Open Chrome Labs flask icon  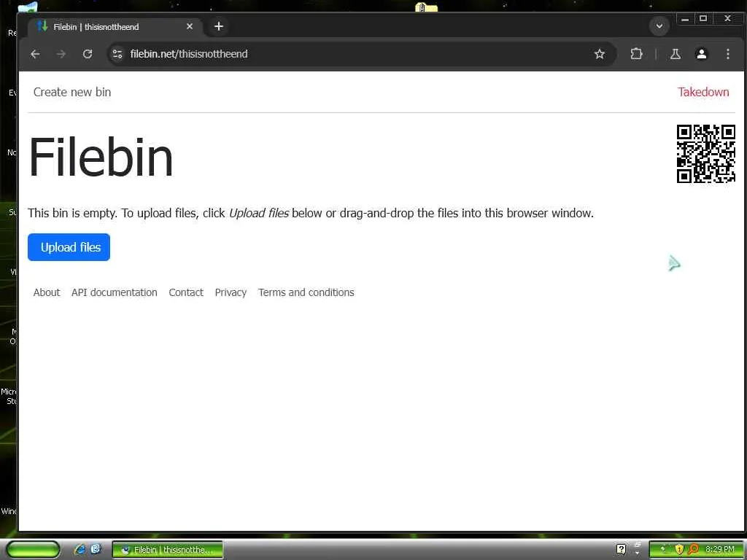click(675, 54)
